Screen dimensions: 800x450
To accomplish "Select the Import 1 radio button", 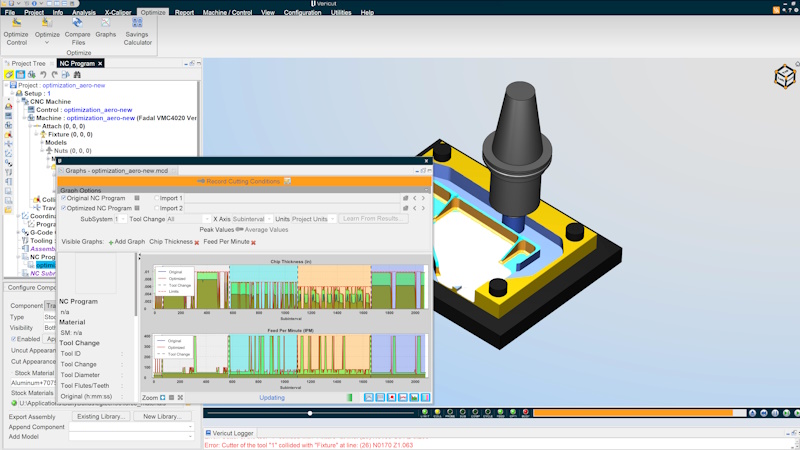I will click(x=157, y=198).
